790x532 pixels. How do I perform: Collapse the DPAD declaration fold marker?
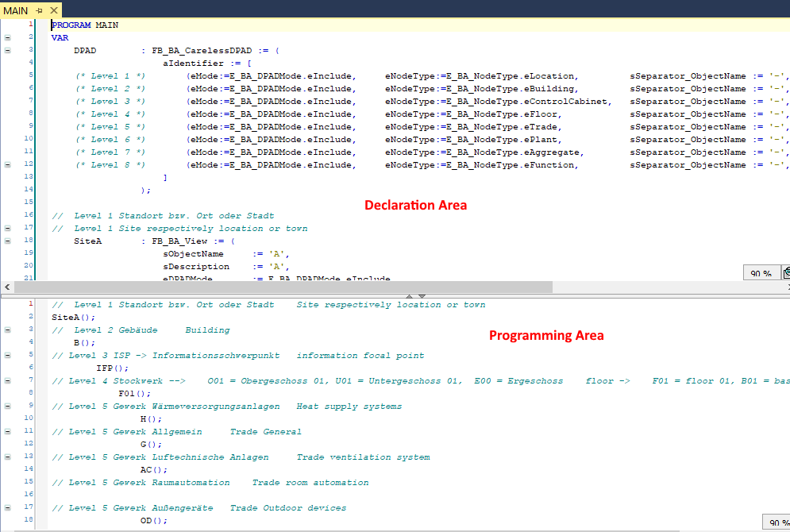coord(8,50)
